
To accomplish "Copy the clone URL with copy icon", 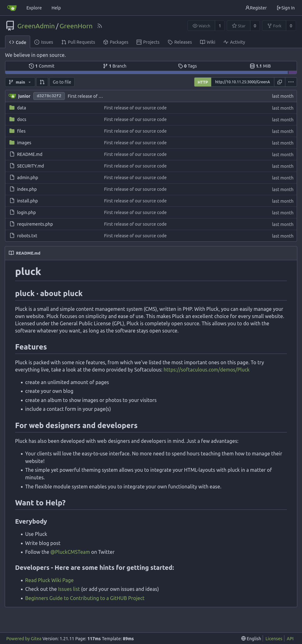I will point(280,82).
